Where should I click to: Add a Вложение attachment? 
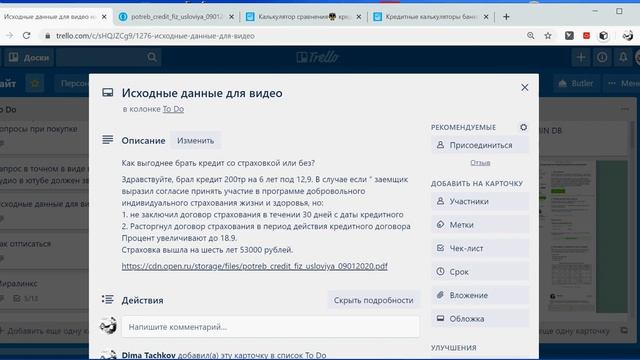[x=480, y=295]
